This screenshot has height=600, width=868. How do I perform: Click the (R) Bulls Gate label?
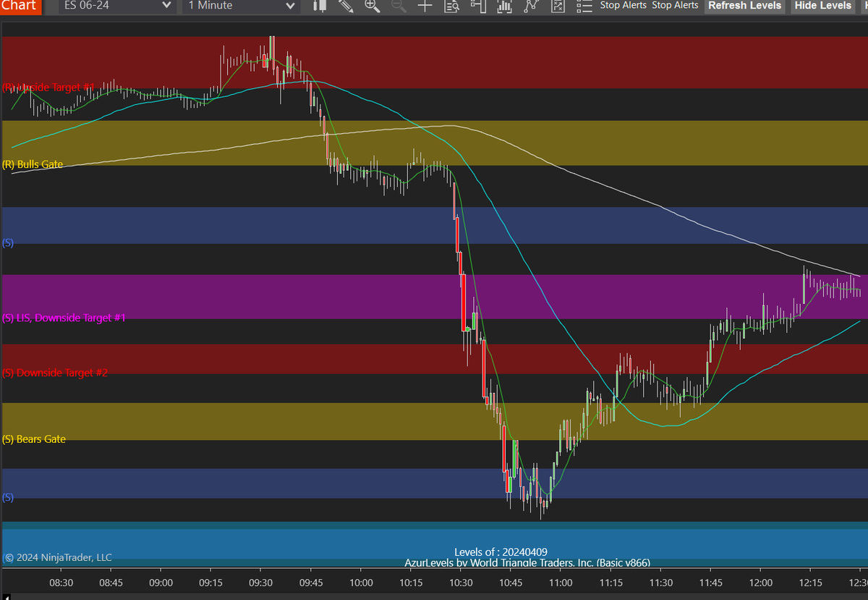(33, 165)
